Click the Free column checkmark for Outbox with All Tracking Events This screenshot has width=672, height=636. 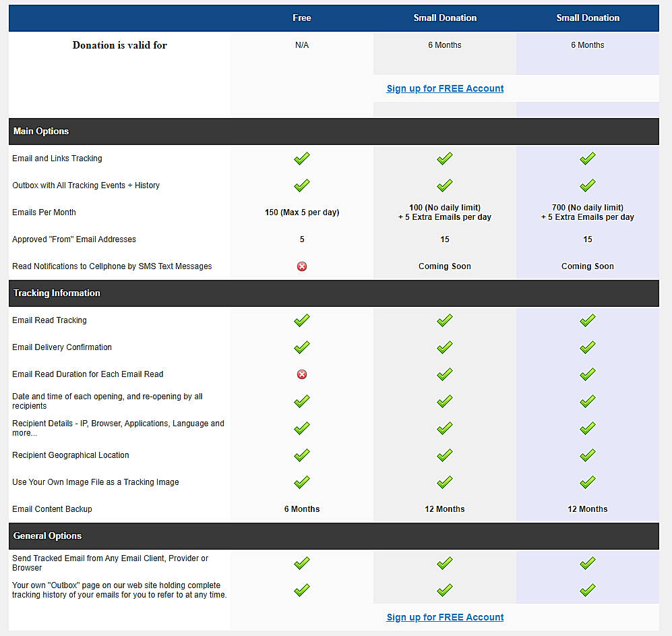pos(302,185)
